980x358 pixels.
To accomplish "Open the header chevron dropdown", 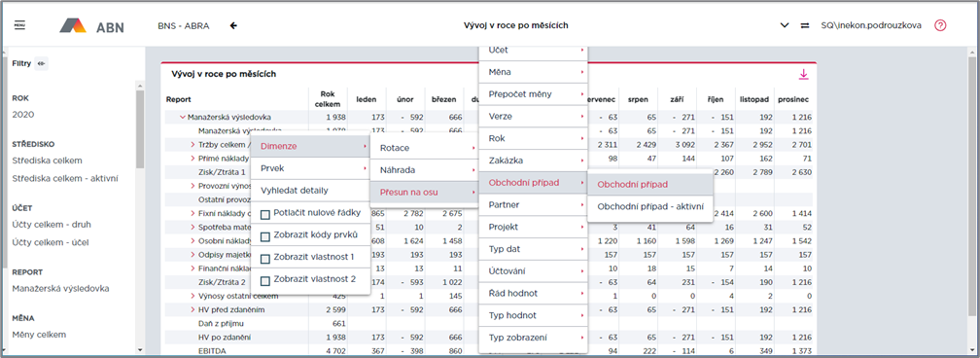I will (785, 25).
